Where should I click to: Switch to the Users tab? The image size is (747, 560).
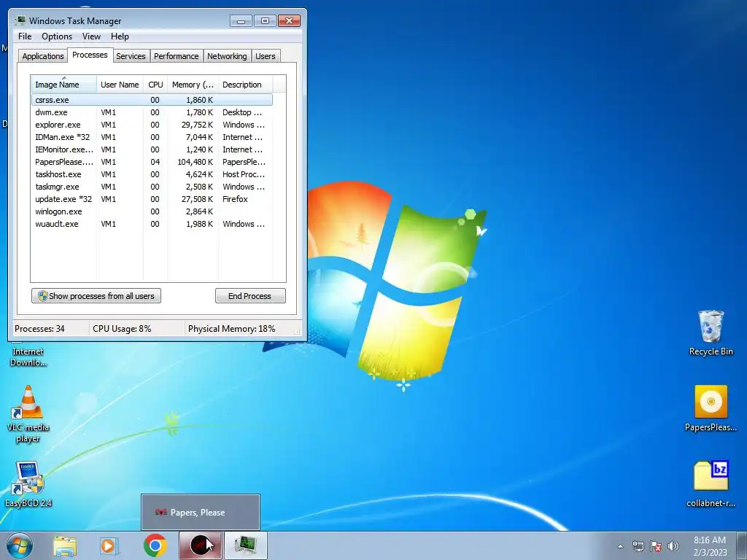coord(266,56)
